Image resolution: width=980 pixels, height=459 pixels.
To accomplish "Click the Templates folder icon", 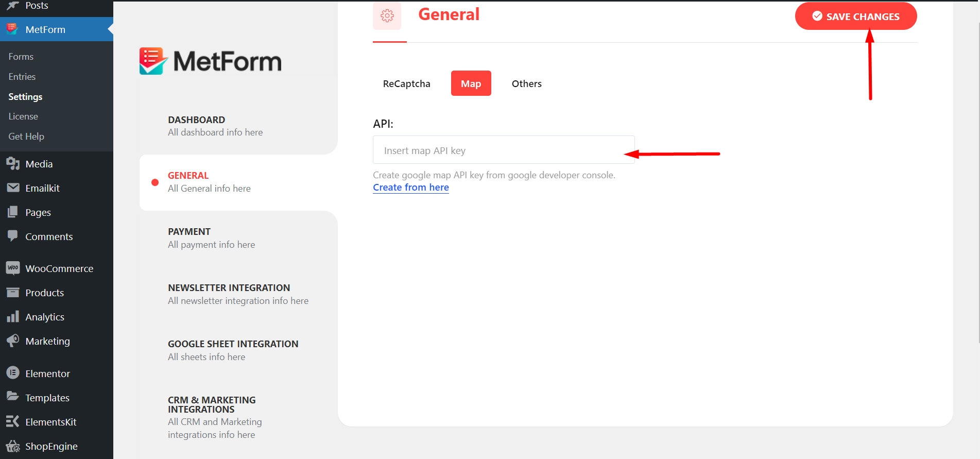I will (x=13, y=397).
